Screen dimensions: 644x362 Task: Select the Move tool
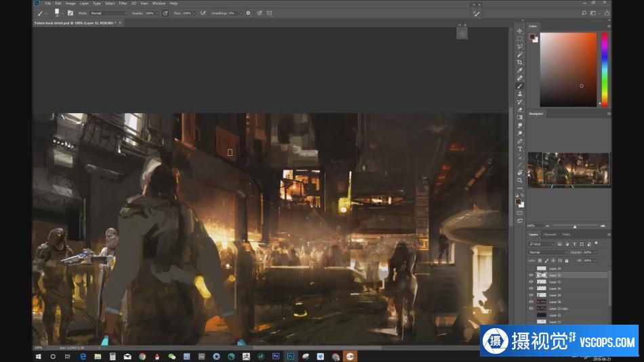tap(519, 31)
